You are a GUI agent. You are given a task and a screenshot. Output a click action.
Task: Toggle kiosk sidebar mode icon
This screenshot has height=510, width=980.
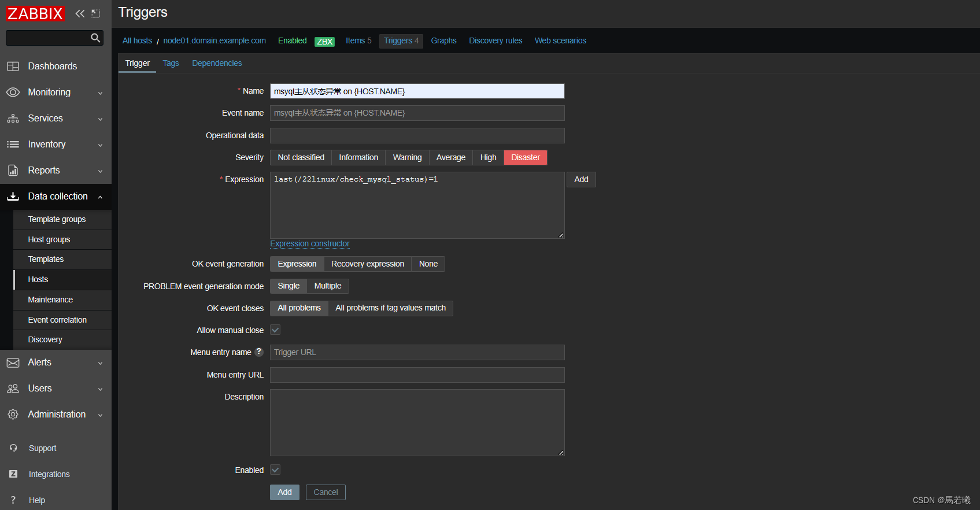(96, 13)
